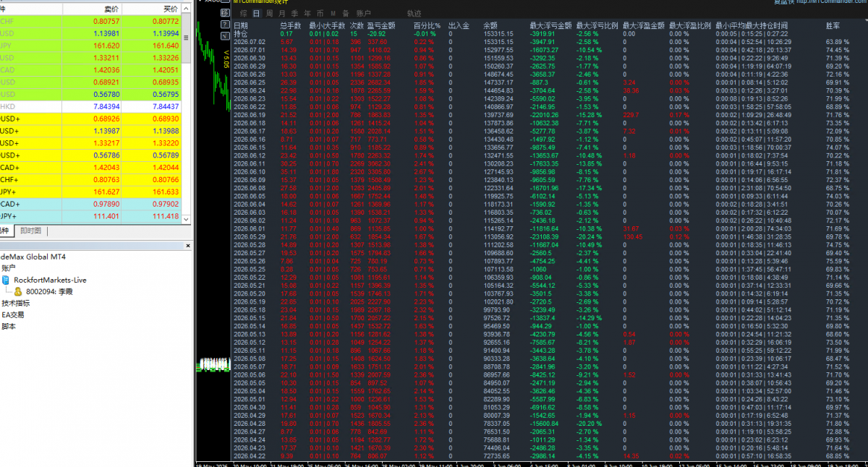
Task: Expand the EA交易 tree node
Action: [x=12, y=314]
